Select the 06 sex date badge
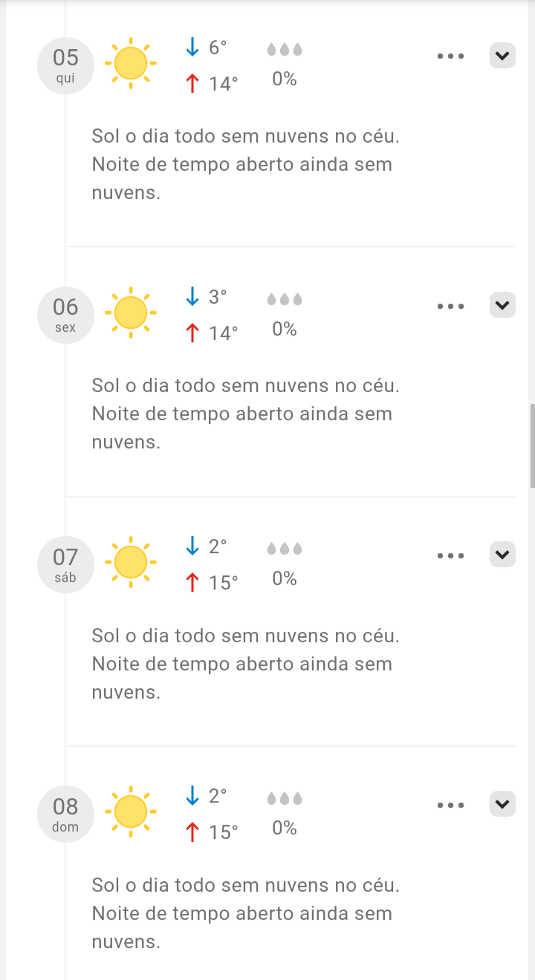The image size is (535, 980). click(x=65, y=315)
